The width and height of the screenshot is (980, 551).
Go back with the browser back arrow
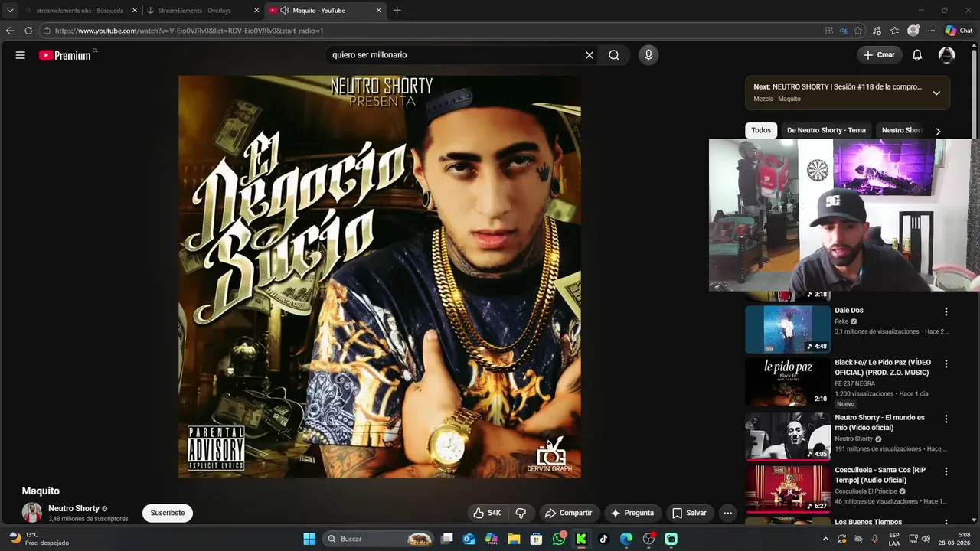click(x=10, y=31)
